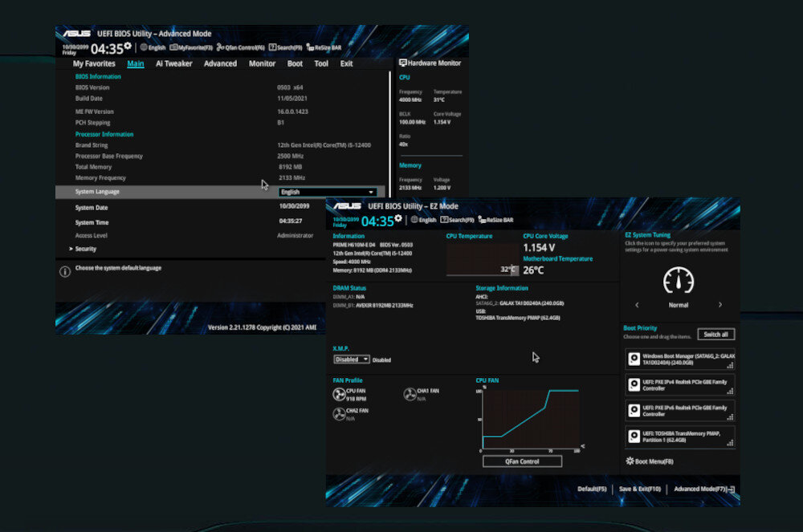Image resolution: width=803 pixels, height=532 pixels.
Task: Open Qfan Control(F6) in the top toolbar
Action: 240,47
